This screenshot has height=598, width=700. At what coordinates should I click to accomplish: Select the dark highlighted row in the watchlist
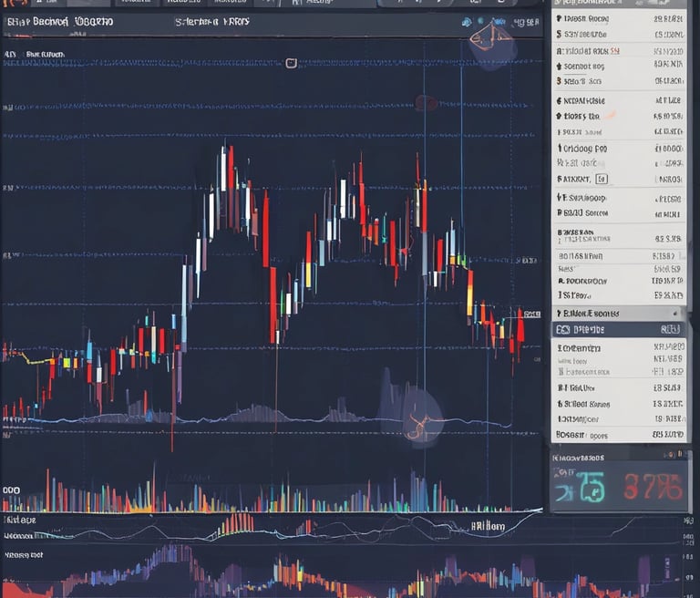pyautogui.click(x=619, y=330)
